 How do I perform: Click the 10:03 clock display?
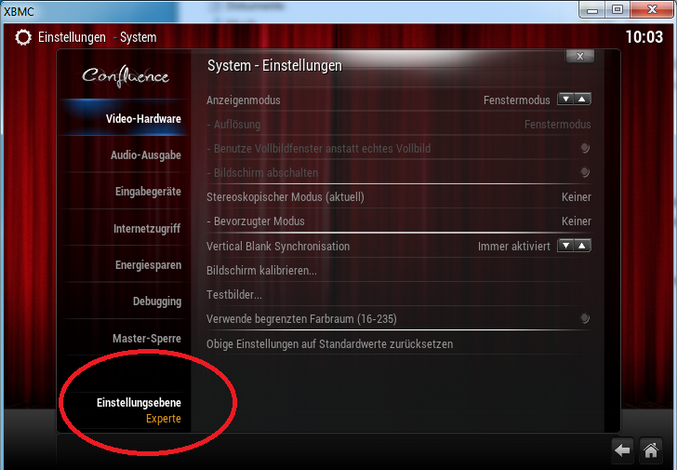point(644,37)
